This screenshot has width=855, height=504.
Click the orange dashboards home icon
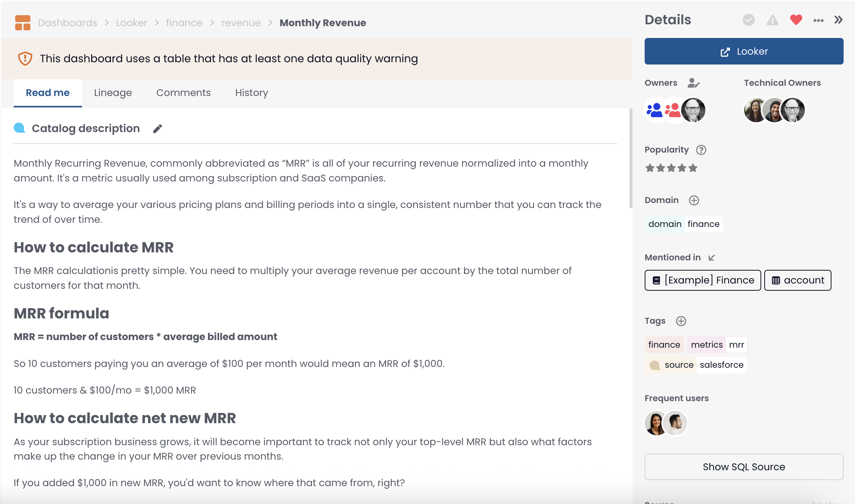click(23, 23)
